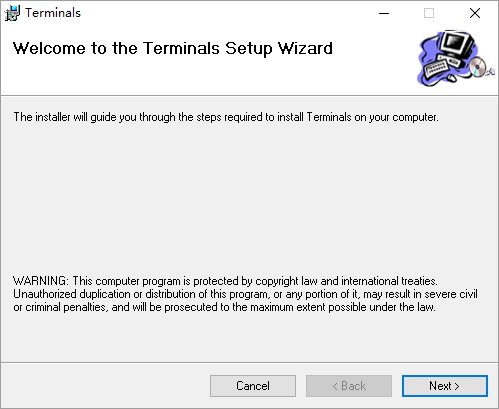499x409 pixels.
Task: Click the Unauthorized duplication warning line
Action: click(x=245, y=294)
